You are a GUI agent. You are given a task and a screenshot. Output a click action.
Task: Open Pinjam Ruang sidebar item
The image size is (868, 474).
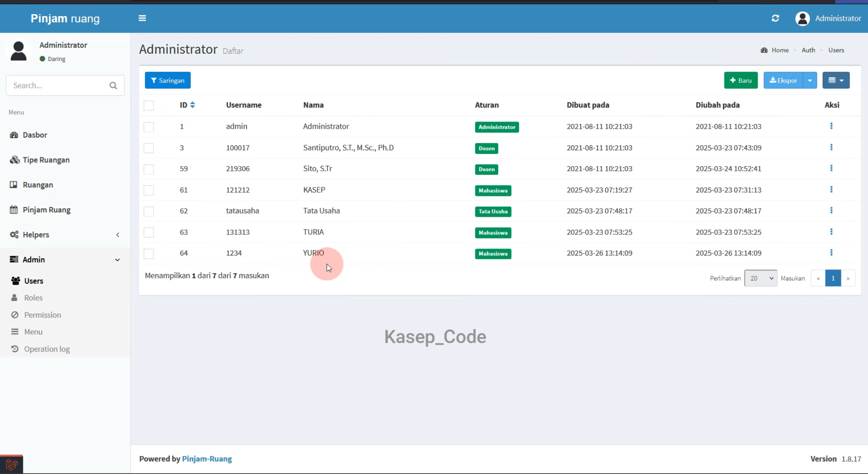(65, 210)
